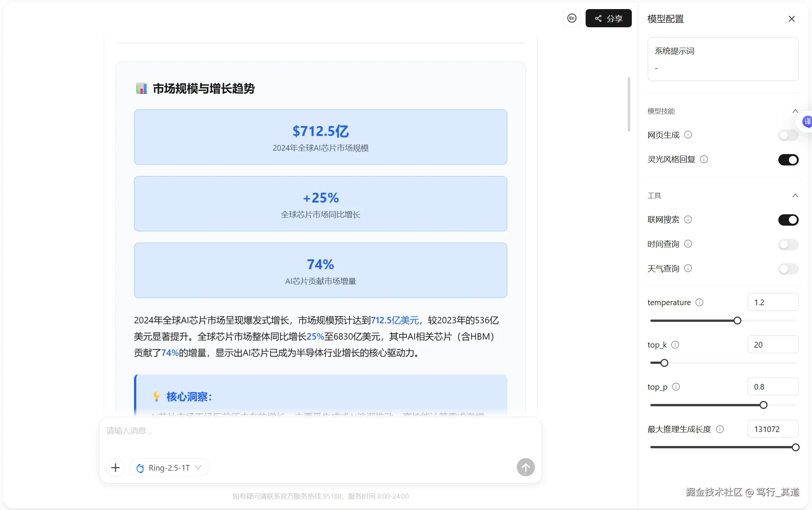This screenshot has width=812, height=510.
Task: Click the English language switch icon
Action: click(x=572, y=18)
